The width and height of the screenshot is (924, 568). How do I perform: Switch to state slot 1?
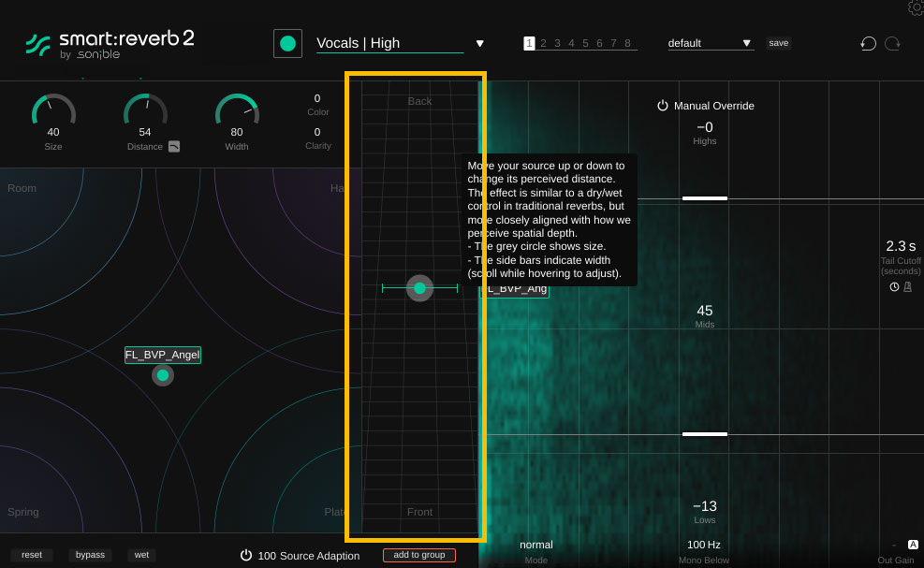529,43
